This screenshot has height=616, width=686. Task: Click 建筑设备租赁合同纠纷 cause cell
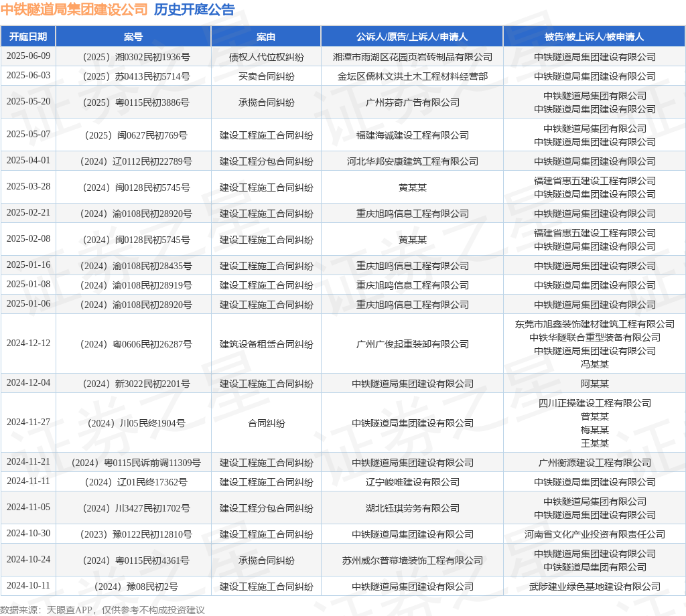pyautogui.click(x=266, y=345)
